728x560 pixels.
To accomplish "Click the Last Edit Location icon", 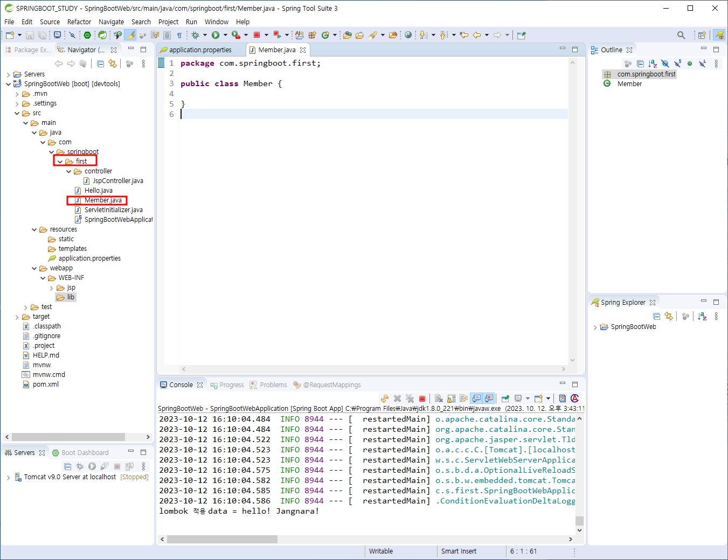I will [464, 35].
